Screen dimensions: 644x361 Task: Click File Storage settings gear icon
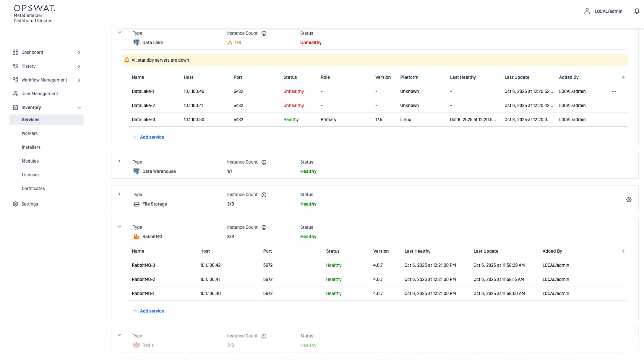click(x=628, y=200)
